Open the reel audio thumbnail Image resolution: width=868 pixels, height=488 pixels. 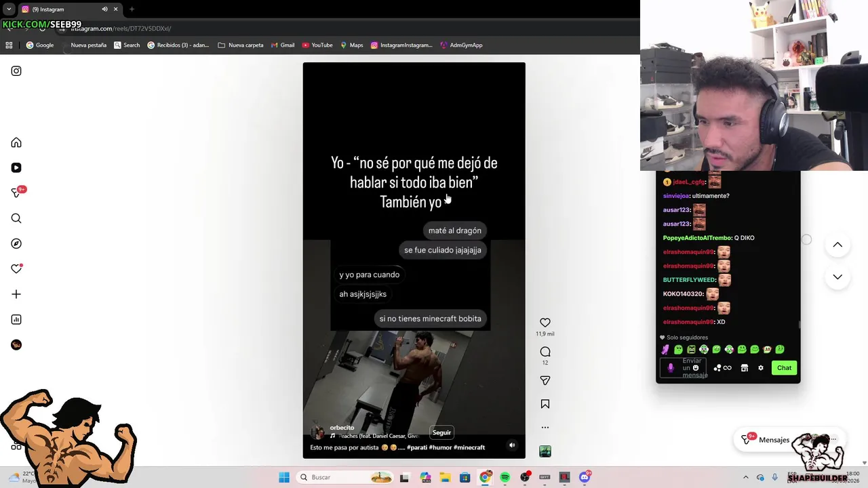click(545, 451)
